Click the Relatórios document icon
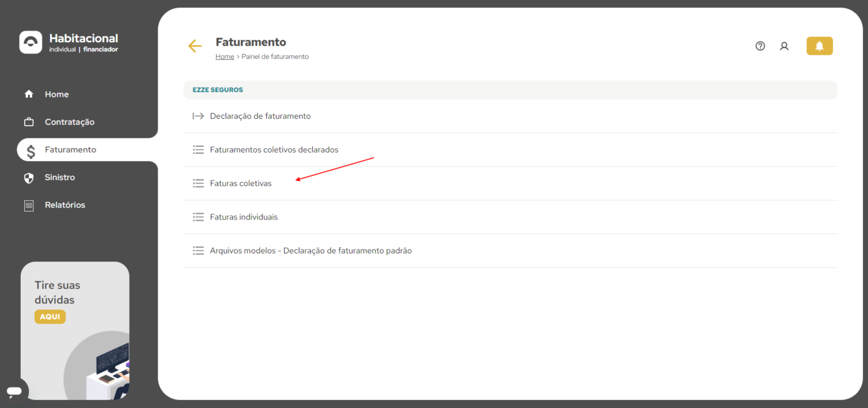 click(x=29, y=205)
